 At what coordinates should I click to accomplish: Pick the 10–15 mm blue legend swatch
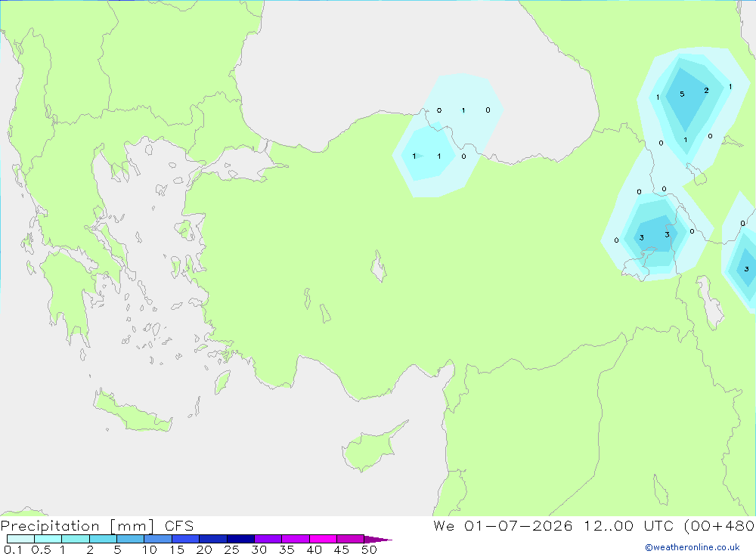158,539
